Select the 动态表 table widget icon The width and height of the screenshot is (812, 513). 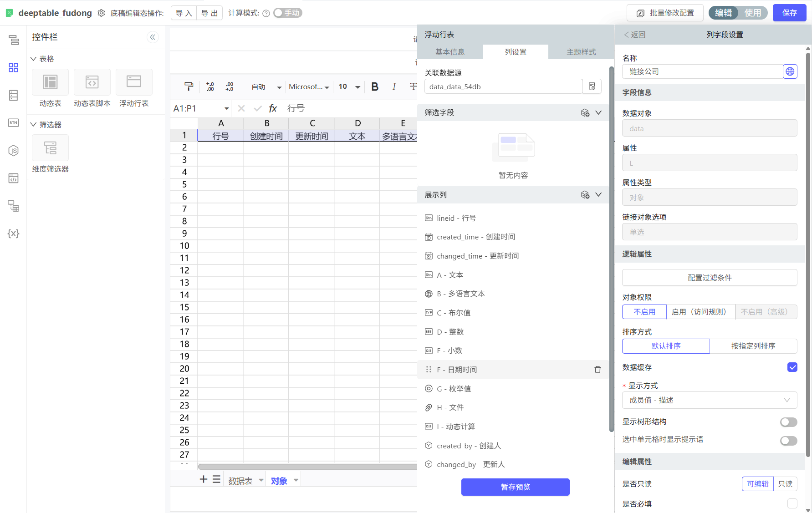(x=50, y=82)
